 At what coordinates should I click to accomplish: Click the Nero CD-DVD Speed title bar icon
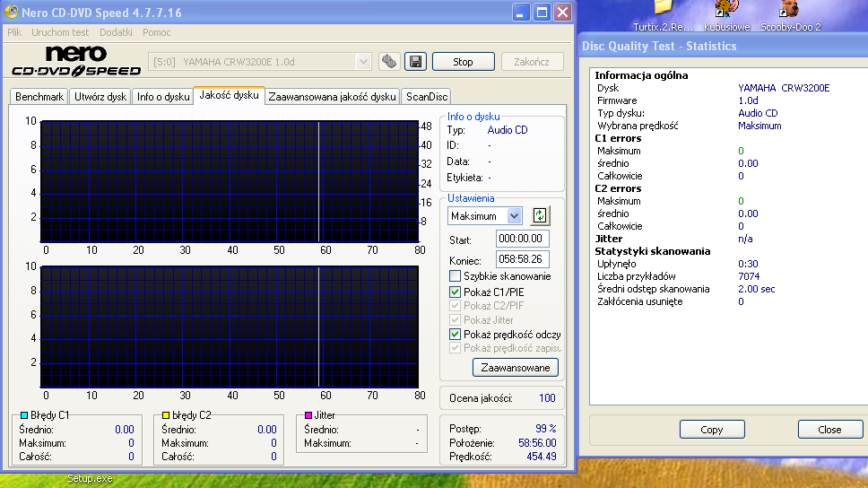tap(13, 12)
